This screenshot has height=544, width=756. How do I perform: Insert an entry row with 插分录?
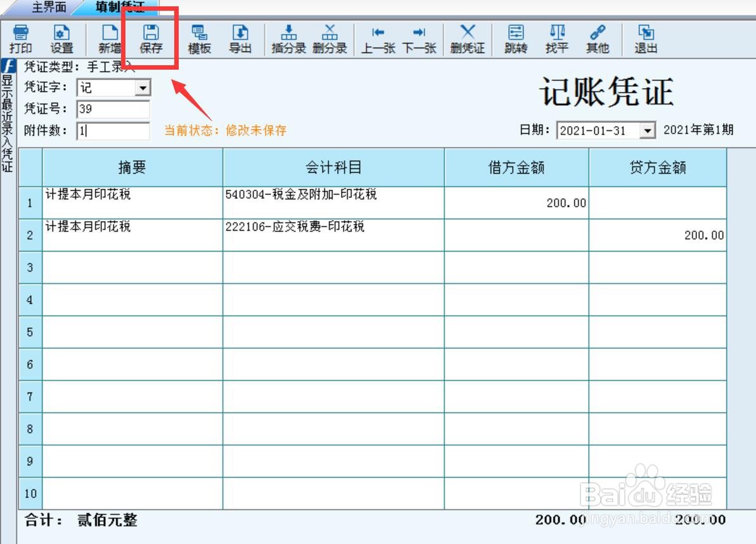(x=289, y=39)
